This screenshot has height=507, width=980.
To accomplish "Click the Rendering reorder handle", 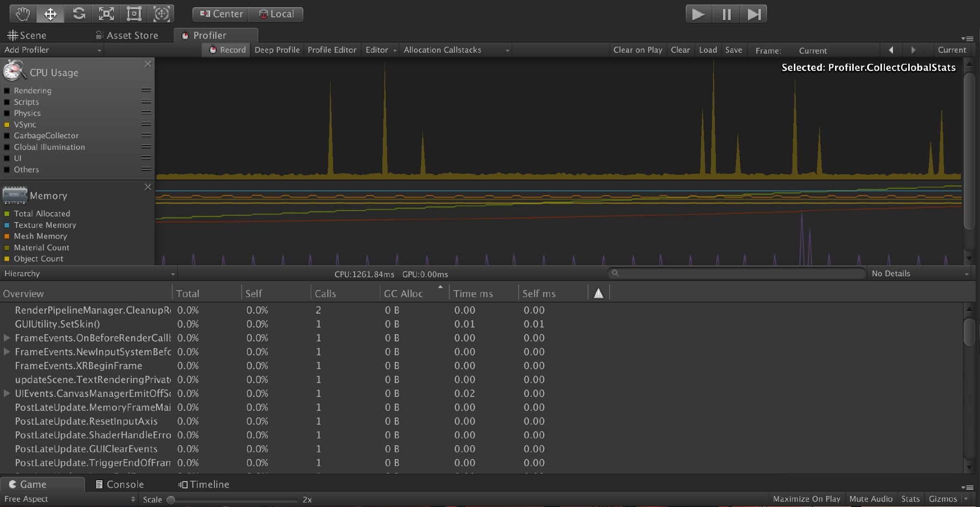I will (146, 90).
